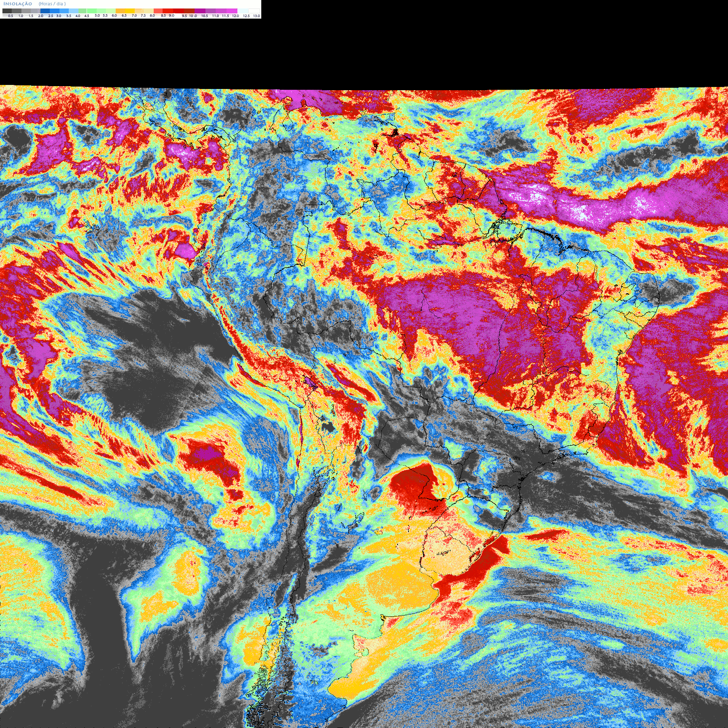
Task: Click the '2.0' legend value
Action: (x=41, y=16)
